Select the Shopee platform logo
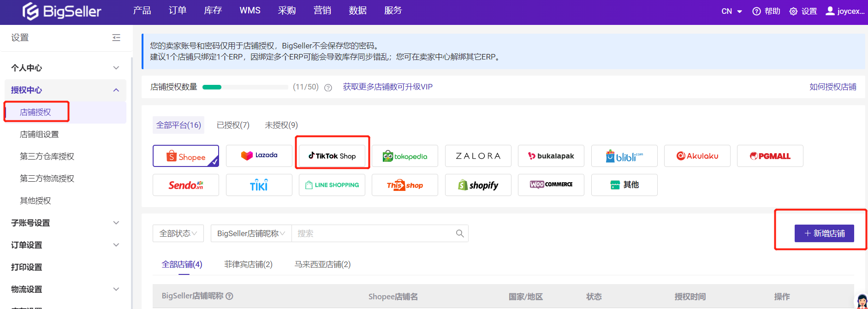 [x=186, y=156]
